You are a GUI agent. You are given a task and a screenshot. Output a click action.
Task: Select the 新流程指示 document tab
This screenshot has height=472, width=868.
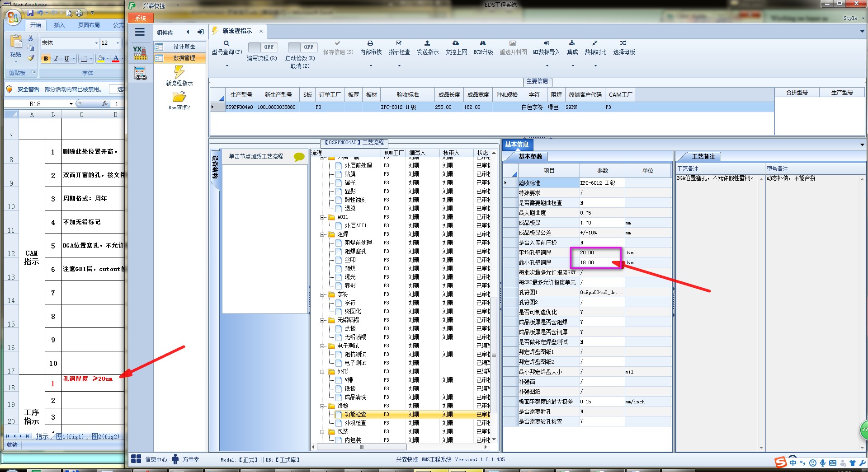coord(237,31)
